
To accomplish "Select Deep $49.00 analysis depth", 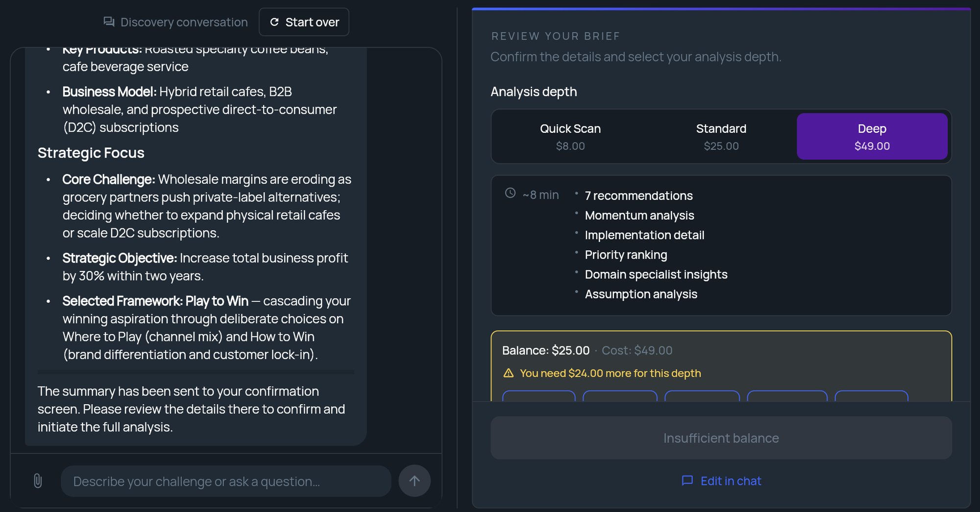I will tap(872, 136).
